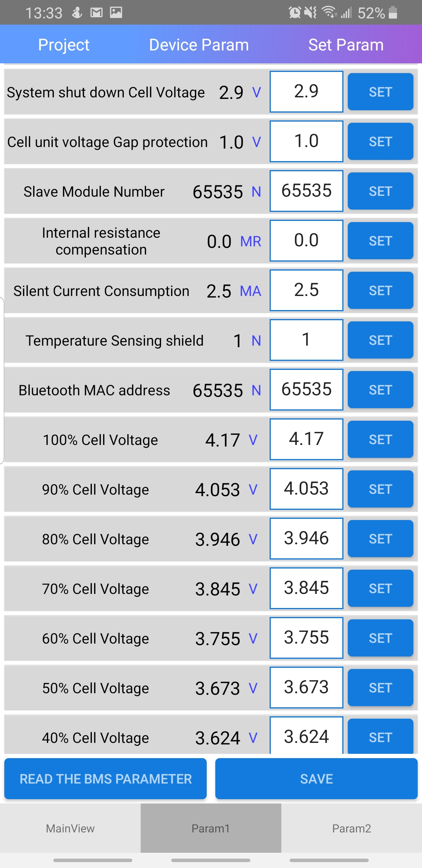
Task: Tap the mail notification icon
Action: point(96,13)
